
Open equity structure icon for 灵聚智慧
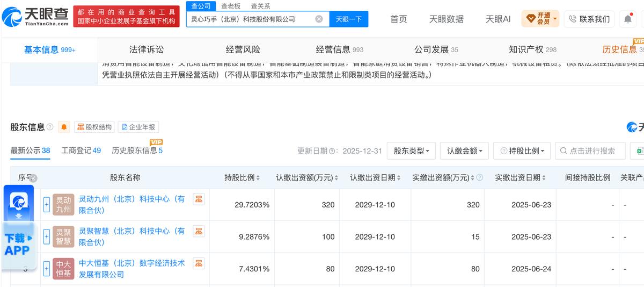tap(199, 231)
